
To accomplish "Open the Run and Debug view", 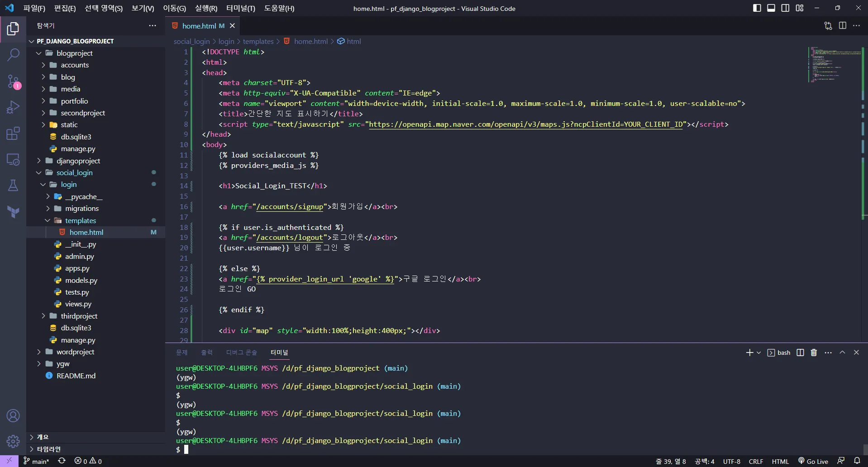I will [x=13, y=107].
